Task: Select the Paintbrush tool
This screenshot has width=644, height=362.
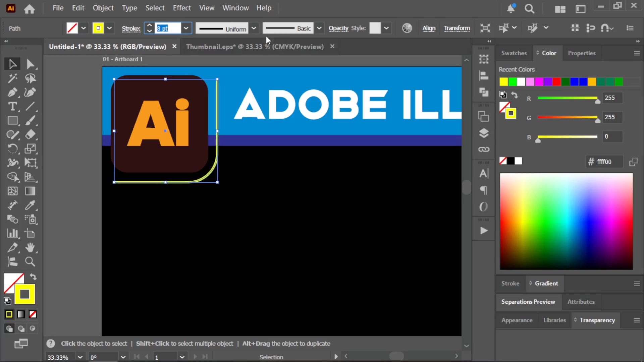Action: tap(30, 121)
